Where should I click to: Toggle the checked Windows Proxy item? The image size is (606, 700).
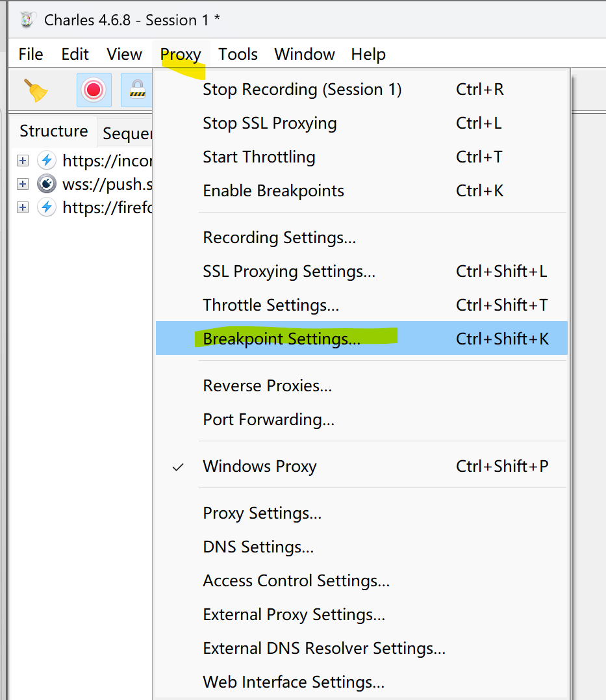pos(362,467)
